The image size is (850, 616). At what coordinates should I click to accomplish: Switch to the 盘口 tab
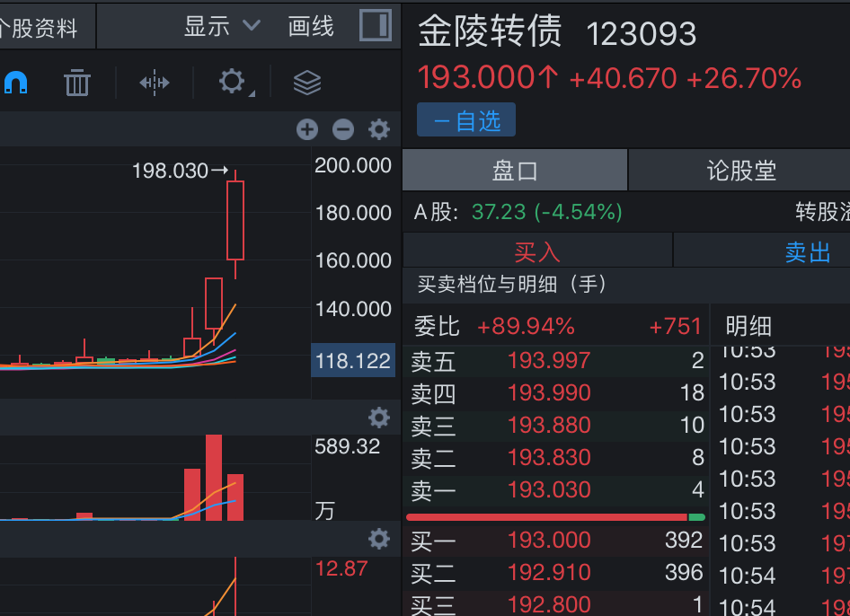515,171
